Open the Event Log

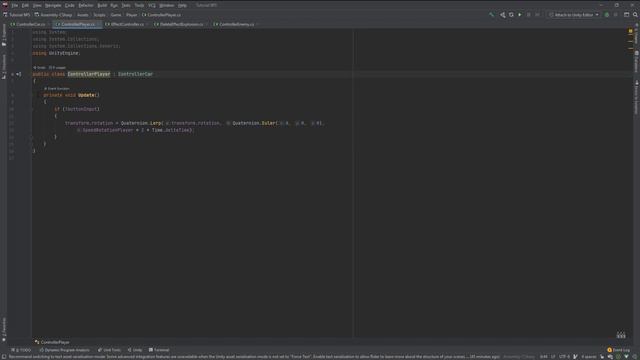click(x=618, y=350)
